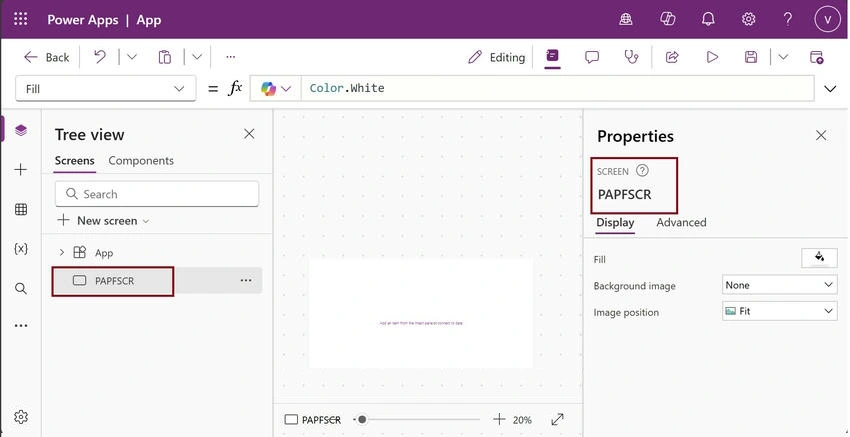Open PAPFSCR more options ellipsis

click(x=246, y=280)
